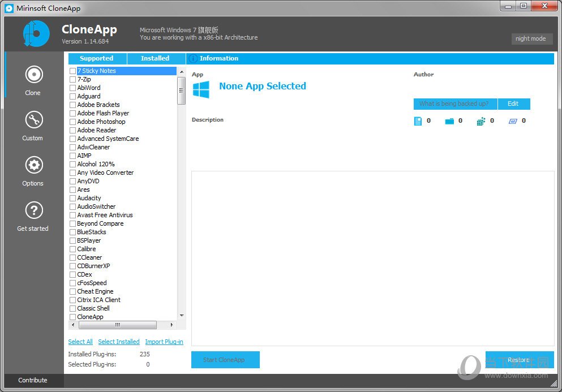This screenshot has height=392, width=562.
Task: Enable the Adobe Photoshop checkbox
Action: [x=72, y=122]
